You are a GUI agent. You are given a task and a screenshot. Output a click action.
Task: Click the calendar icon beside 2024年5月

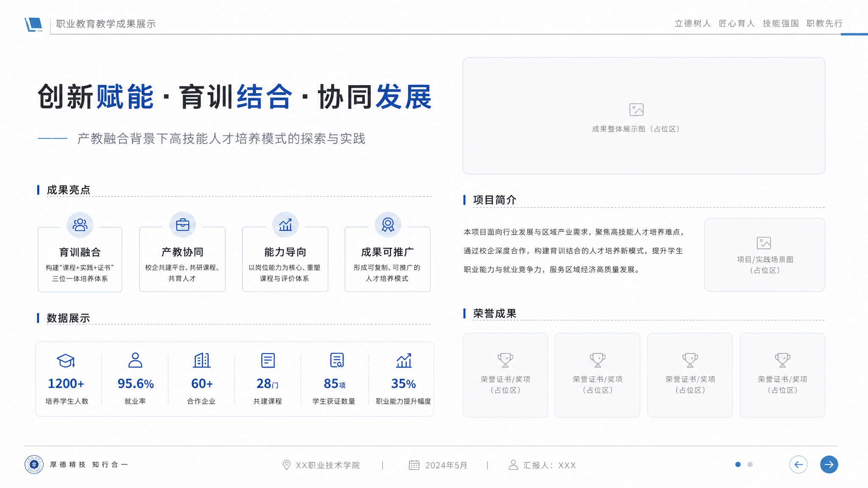click(414, 465)
